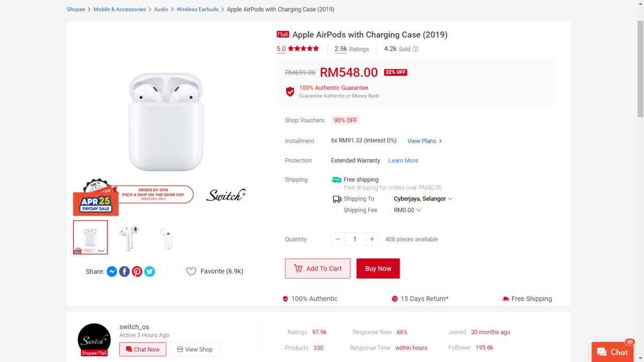Go to Wireless Earbuds breadcrumb category
This screenshot has width=644, height=362.
pos(197,10)
